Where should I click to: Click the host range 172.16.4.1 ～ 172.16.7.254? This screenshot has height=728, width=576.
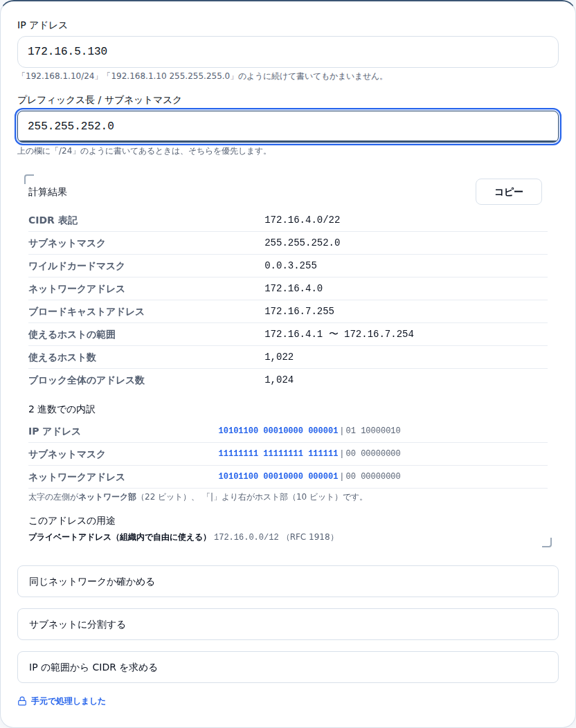[339, 334]
